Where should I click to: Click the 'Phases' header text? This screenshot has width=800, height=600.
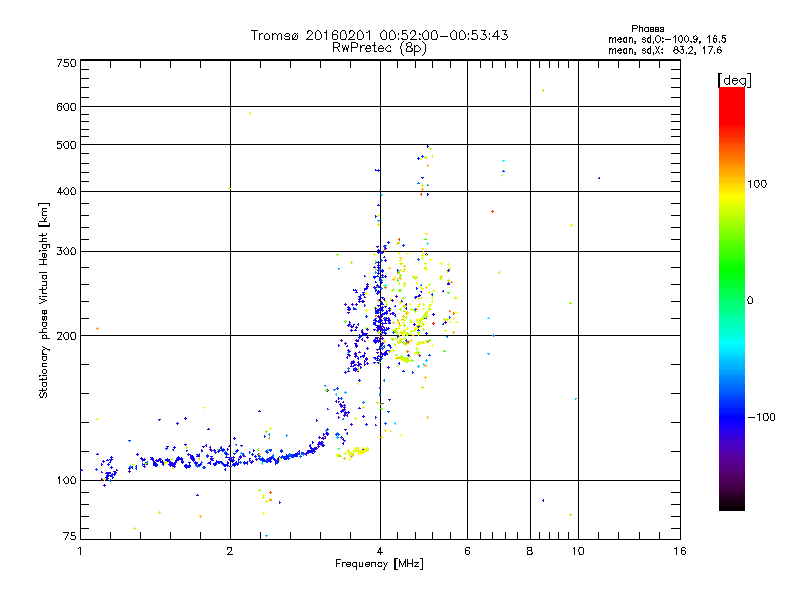[647, 29]
